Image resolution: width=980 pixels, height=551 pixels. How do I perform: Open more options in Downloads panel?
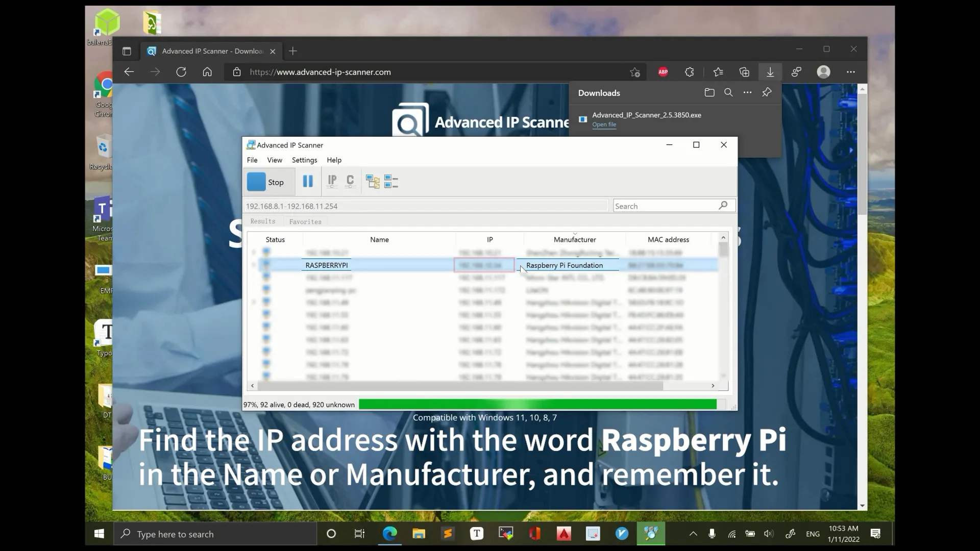[x=747, y=92]
